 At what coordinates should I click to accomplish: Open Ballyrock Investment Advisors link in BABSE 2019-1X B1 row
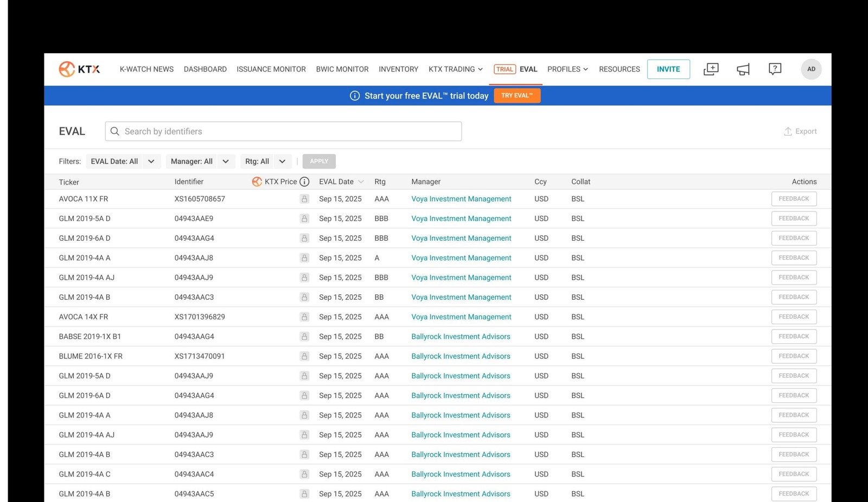coord(461,337)
